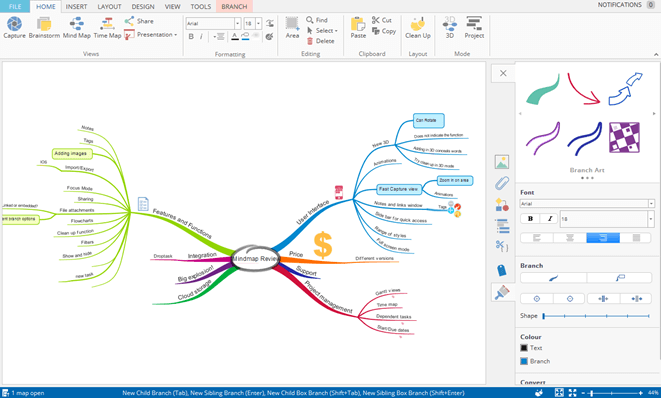Image resolution: width=661 pixels, height=398 pixels.
Task: Open the tags panel icon
Action: click(x=502, y=270)
